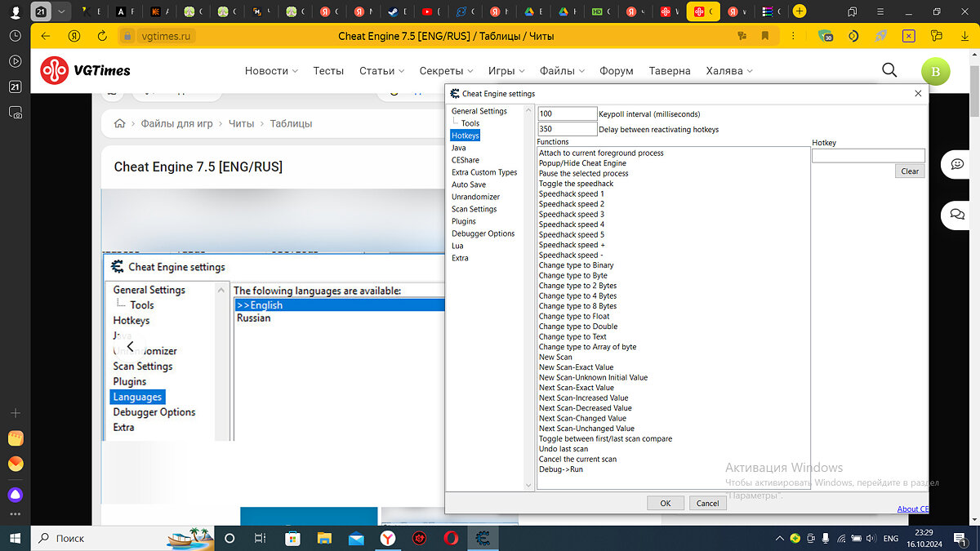Viewport: 980px width, 551px height.
Task: Open the Форум menu item
Action: (616, 71)
